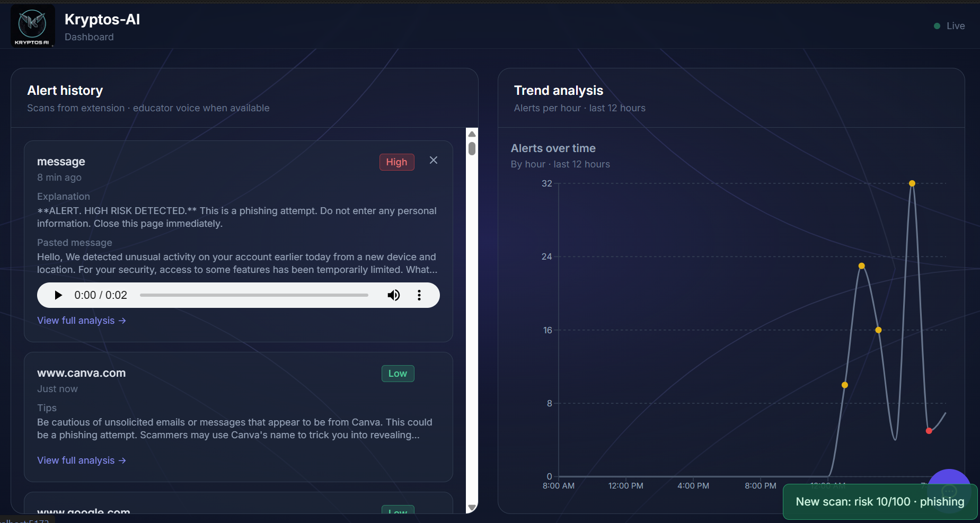Open audio player more options menu
The image size is (980, 523).
pyautogui.click(x=419, y=295)
